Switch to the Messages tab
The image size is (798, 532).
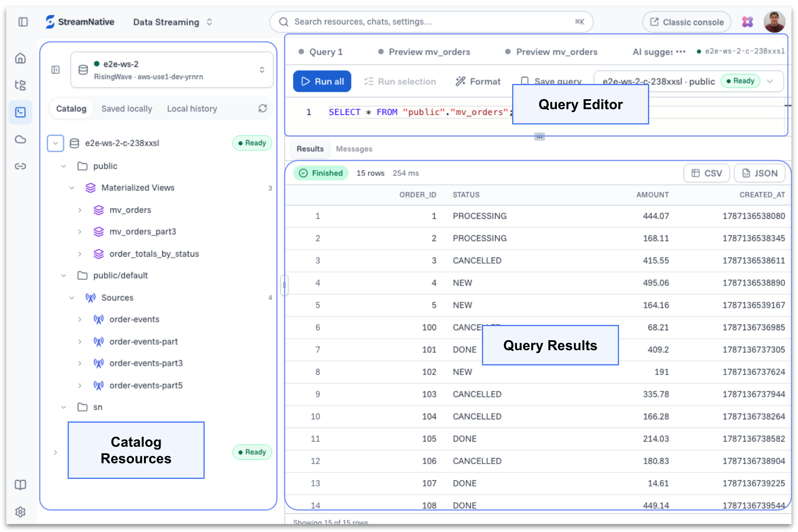354,149
